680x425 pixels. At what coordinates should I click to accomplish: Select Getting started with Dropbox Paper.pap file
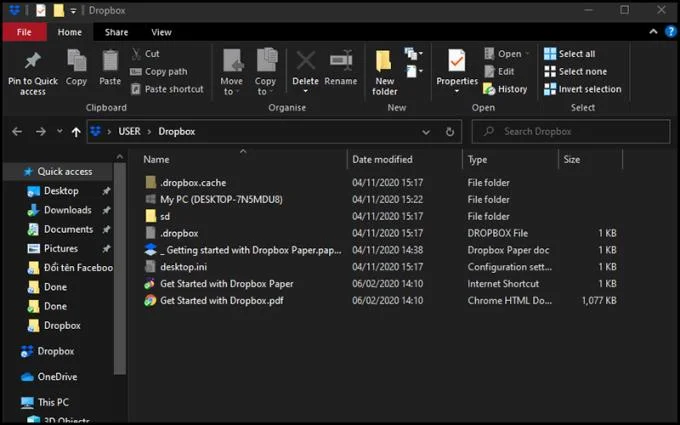[243, 250]
